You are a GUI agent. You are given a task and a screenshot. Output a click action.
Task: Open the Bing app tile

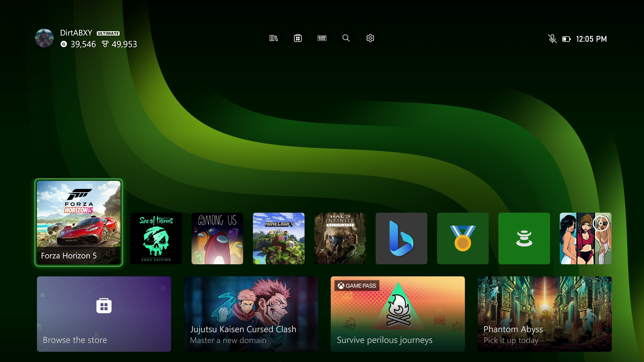pyautogui.click(x=401, y=238)
